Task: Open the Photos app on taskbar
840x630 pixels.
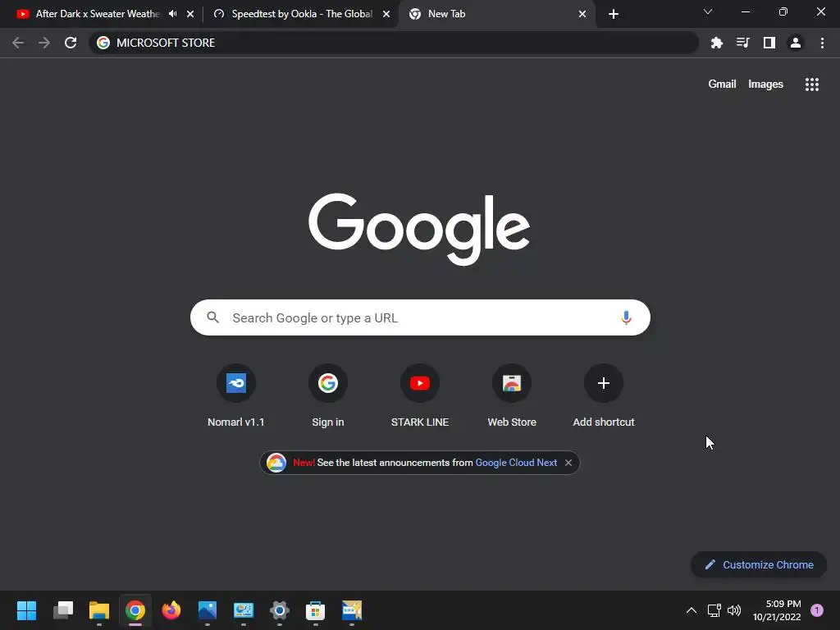Action: (x=208, y=610)
